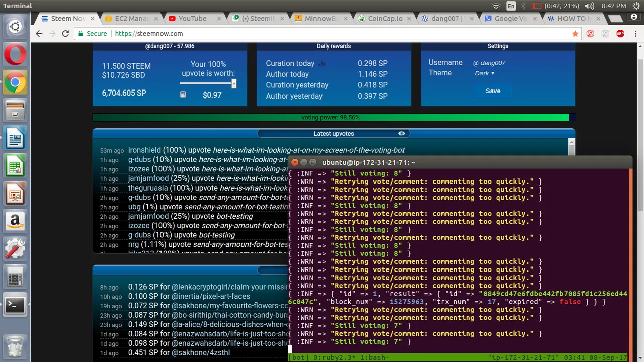
Task: Open the @lenkacryptogirl claim post link
Action: (x=229, y=287)
